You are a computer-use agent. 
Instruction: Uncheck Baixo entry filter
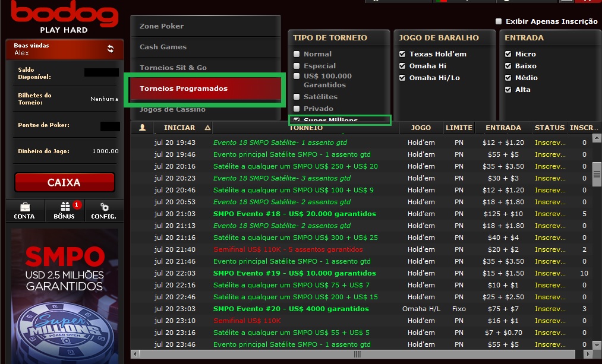[508, 66]
